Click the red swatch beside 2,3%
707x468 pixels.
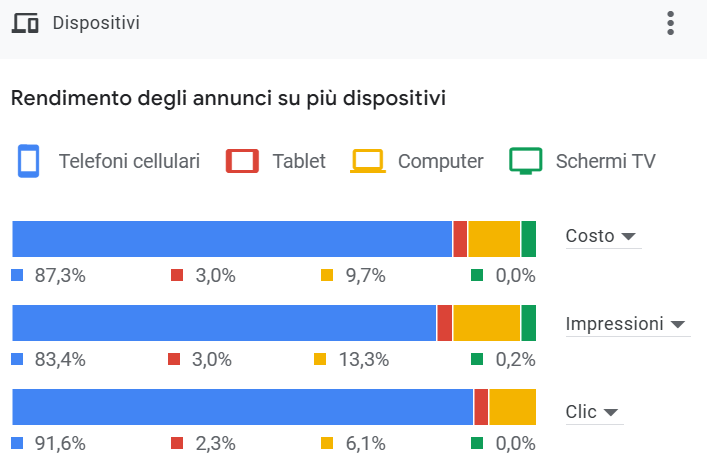177,443
